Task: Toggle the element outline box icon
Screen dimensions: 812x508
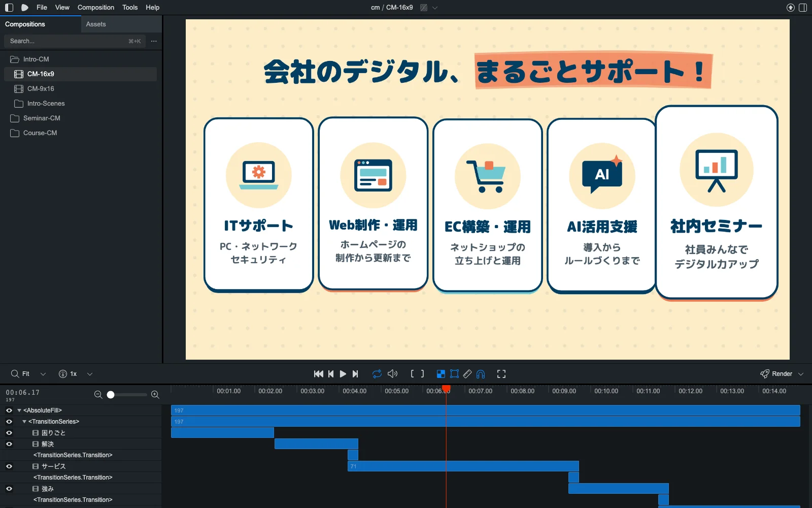Action: point(454,374)
